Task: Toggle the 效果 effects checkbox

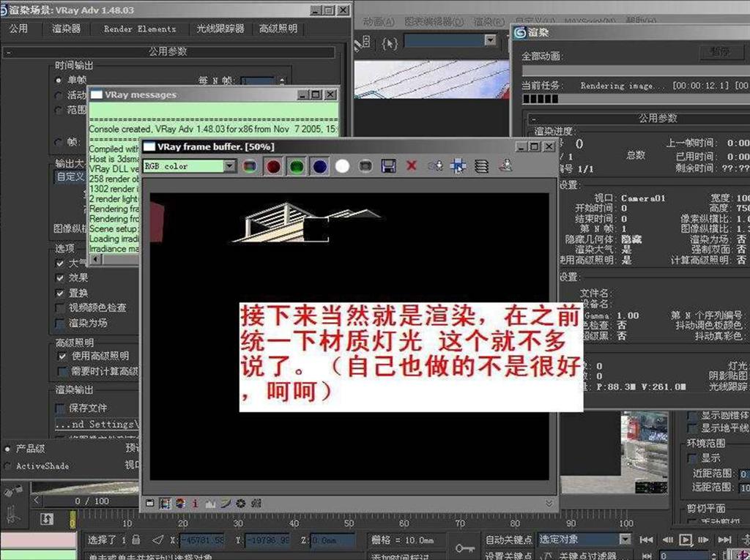Action: click(x=60, y=277)
